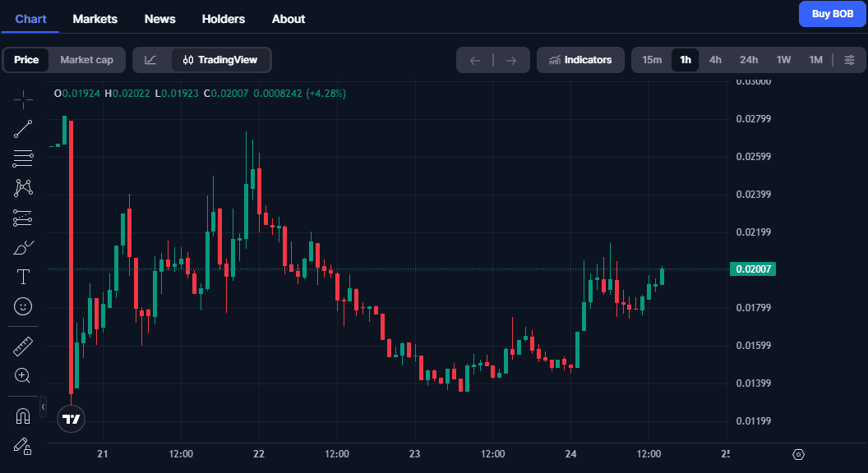Image resolution: width=868 pixels, height=473 pixels.
Task: Select the trend line drawing tool
Action: pyautogui.click(x=22, y=129)
